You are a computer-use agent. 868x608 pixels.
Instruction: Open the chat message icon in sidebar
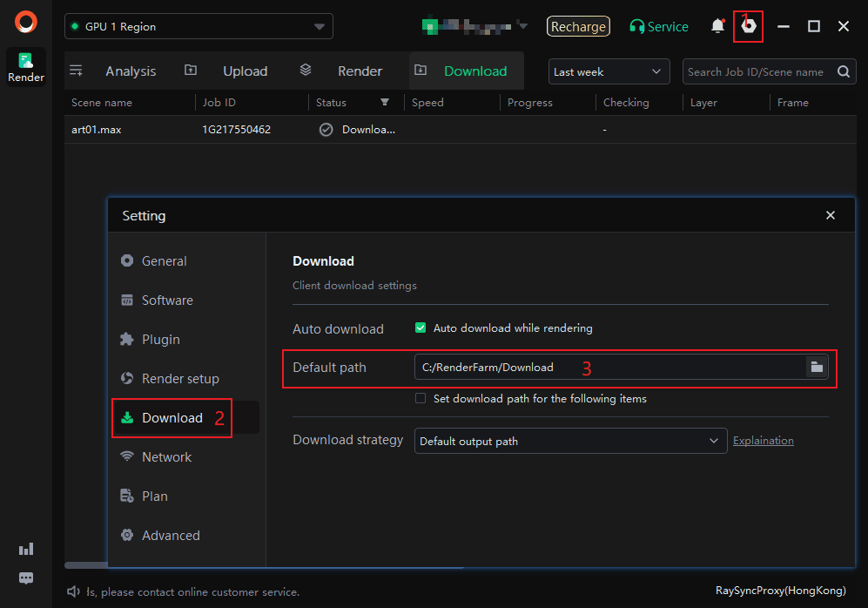pos(26,578)
